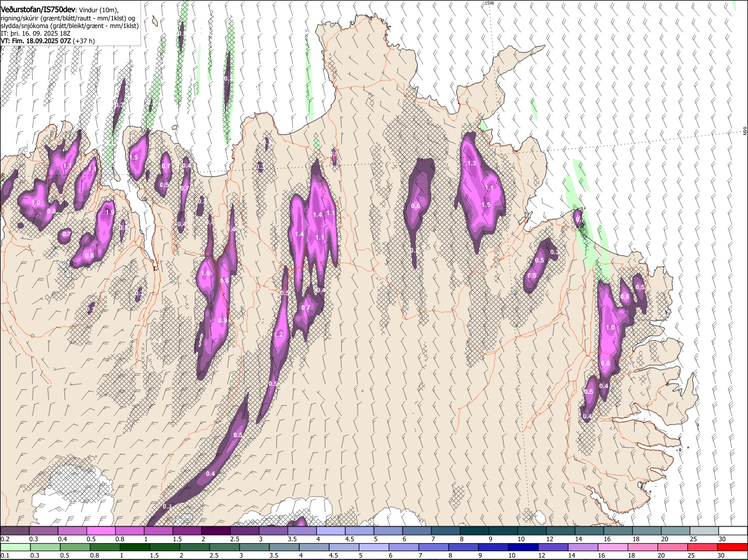Pick the lower legend swatch labeled 0.5

point(75,547)
